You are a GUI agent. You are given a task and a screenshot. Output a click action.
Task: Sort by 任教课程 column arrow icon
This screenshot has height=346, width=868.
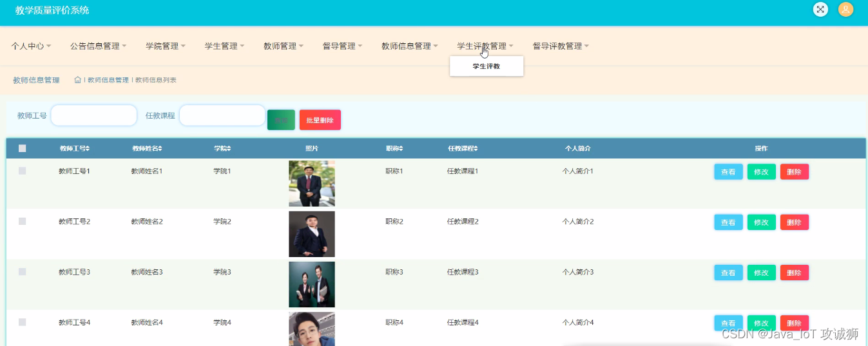pos(476,148)
